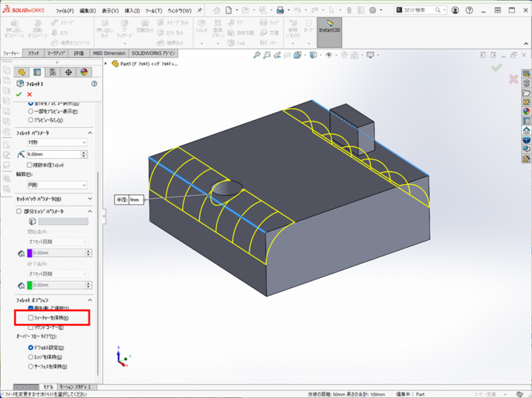Open the 挿入(I) menu
Screen dimensions: 532x398
point(132,11)
